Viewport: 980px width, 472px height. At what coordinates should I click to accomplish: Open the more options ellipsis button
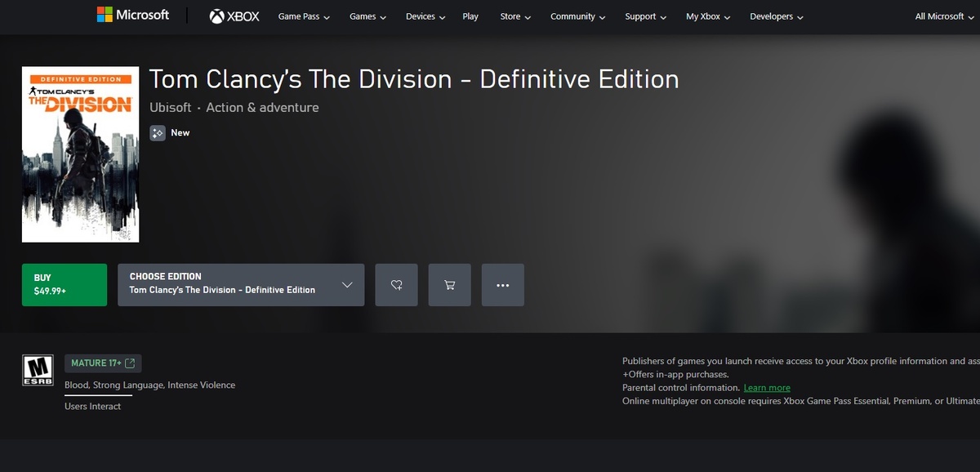click(x=502, y=285)
